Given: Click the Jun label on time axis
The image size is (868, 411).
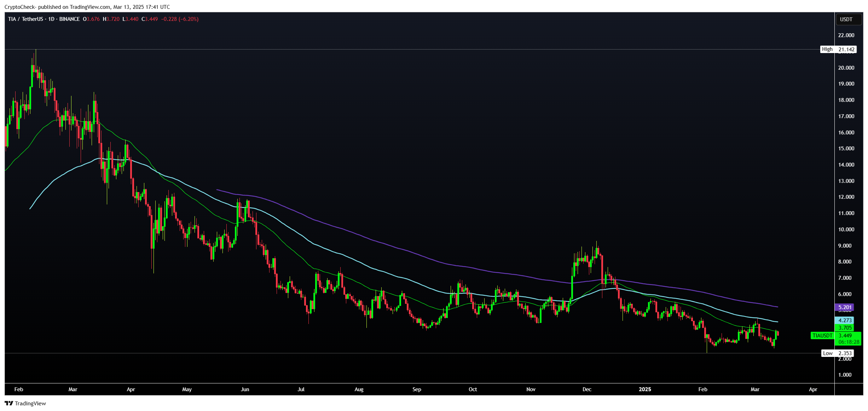Looking at the screenshot, I should [245, 389].
